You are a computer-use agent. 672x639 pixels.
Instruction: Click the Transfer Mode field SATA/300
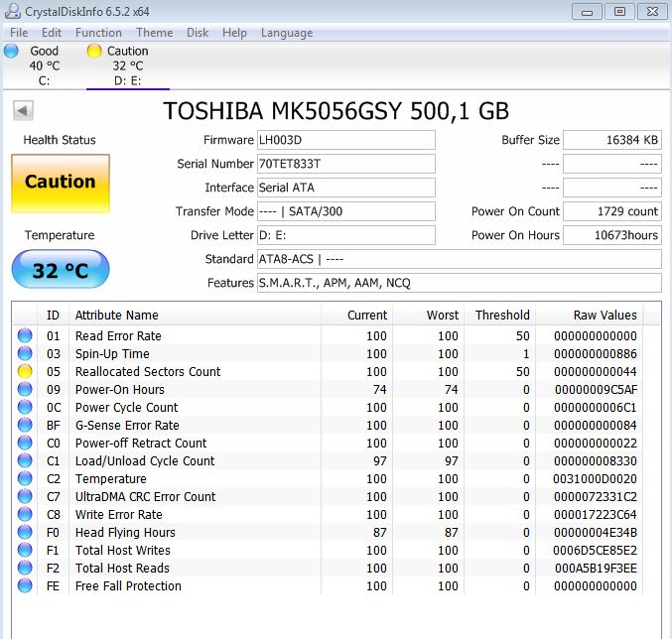(x=346, y=211)
